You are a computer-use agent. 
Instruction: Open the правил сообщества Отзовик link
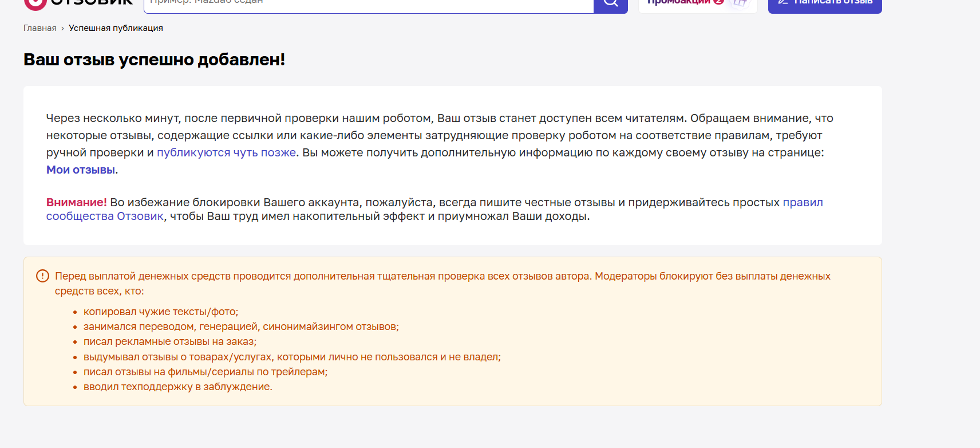(x=803, y=202)
